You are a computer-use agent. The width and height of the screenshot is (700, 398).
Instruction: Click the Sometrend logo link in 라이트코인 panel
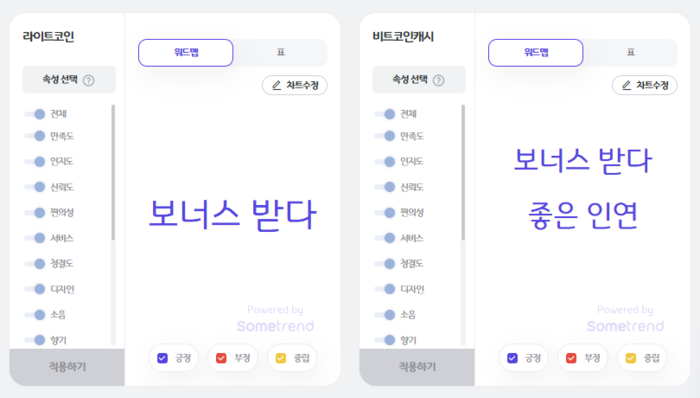pos(275,326)
